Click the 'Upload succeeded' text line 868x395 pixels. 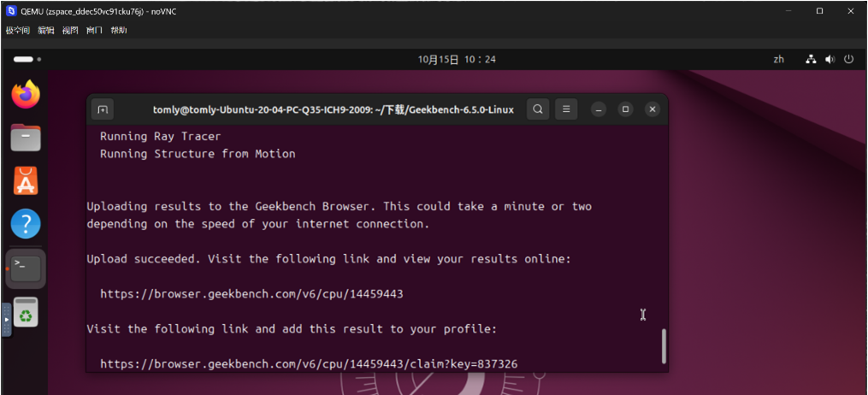[329, 259]
